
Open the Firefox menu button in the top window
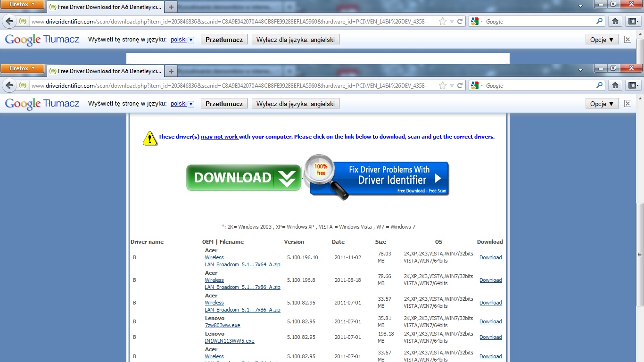[22, 4]
